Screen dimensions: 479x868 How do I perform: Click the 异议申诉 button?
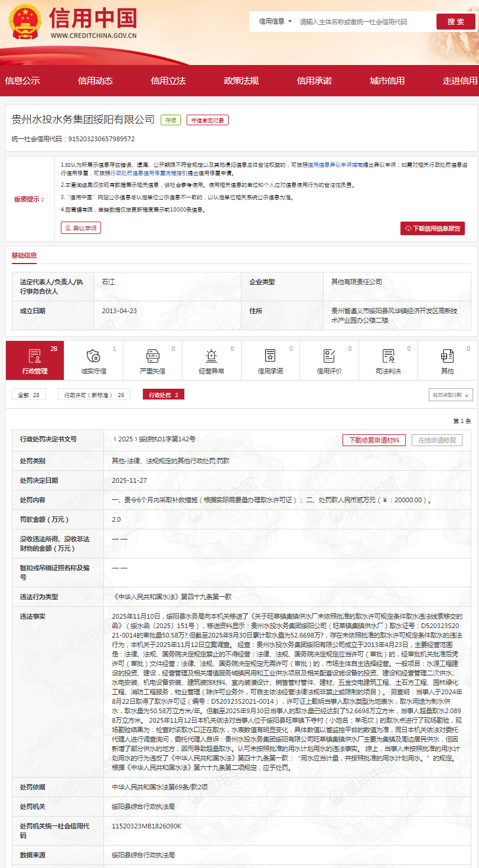coord(81,227)
